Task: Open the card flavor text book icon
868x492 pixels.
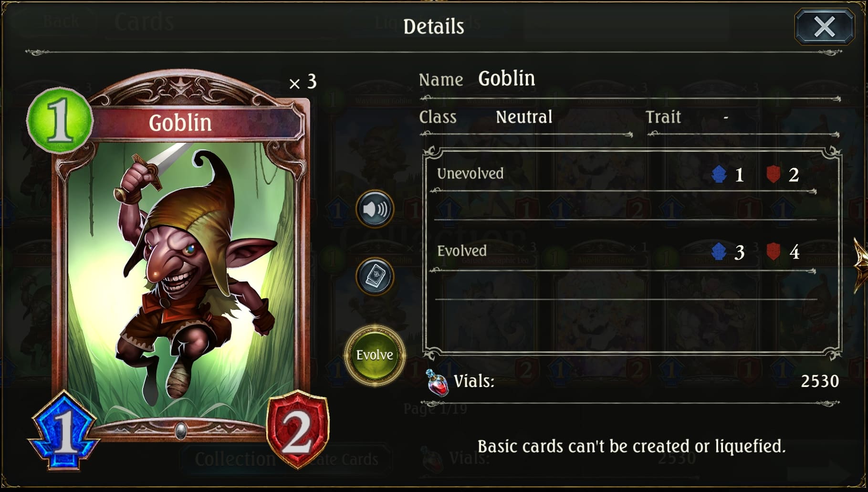Action: click(x=375, y=276)
